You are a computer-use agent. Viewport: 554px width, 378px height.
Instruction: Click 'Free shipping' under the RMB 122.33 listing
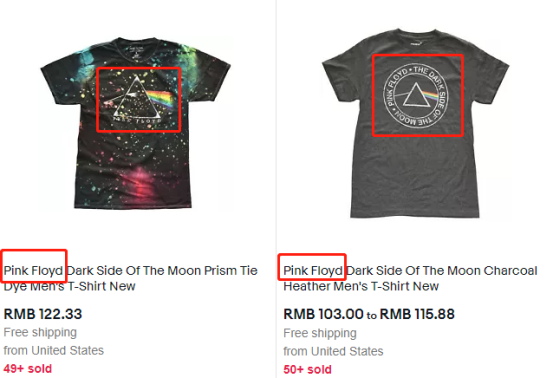click(x=40, y=332)
